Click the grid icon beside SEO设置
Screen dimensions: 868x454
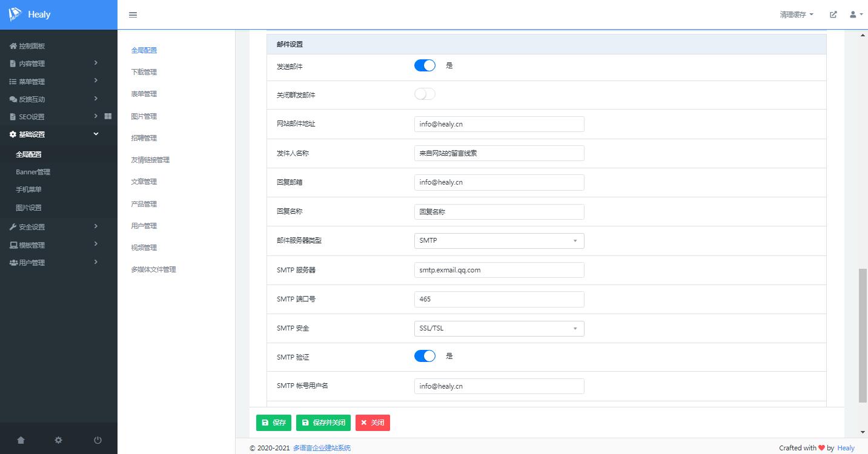click(108, 116)
